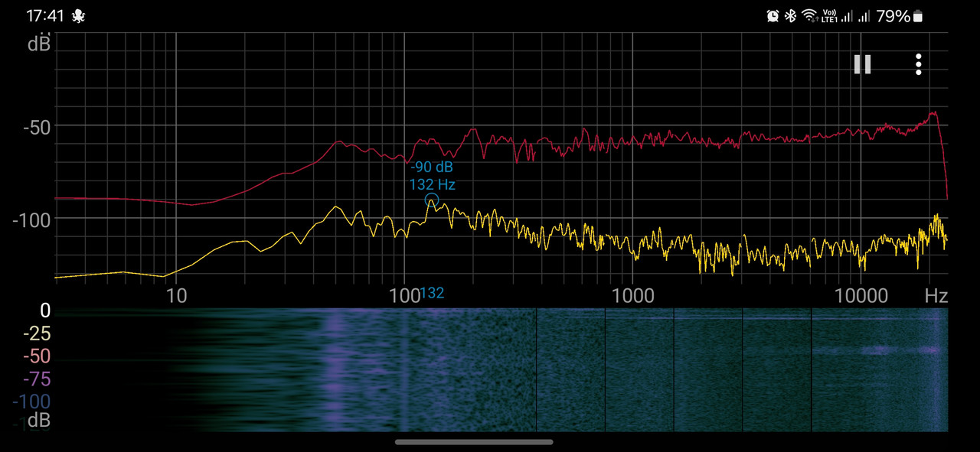The width and height of the screenshot is (980, 452).
Task: Tap the Wi-Fi status icon
Action: (810, 15)
